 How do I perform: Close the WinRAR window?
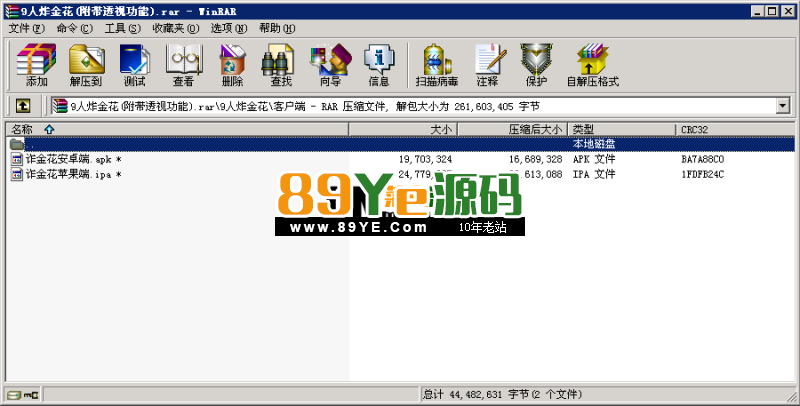788,11
